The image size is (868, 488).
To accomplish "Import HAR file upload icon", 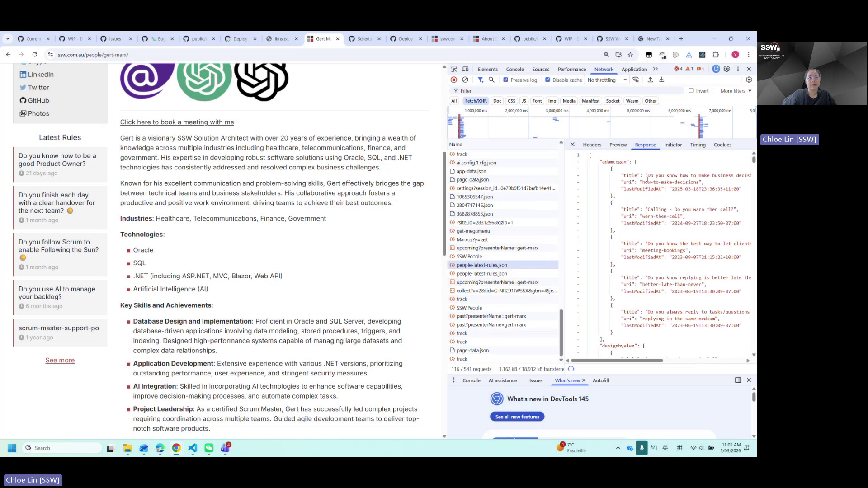I will [650, 80].
